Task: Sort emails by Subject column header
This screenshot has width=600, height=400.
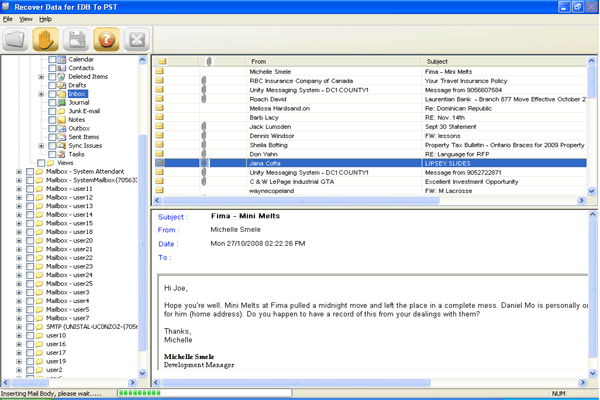Action: (x=436, y=62)
